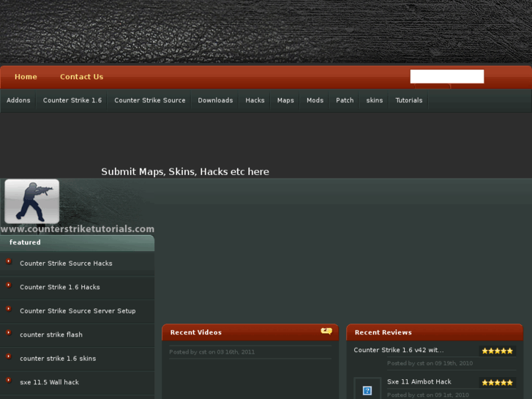This screenshot has height=399, width=532.
Task: Open the Tutorials category
Action: [409, 100]
